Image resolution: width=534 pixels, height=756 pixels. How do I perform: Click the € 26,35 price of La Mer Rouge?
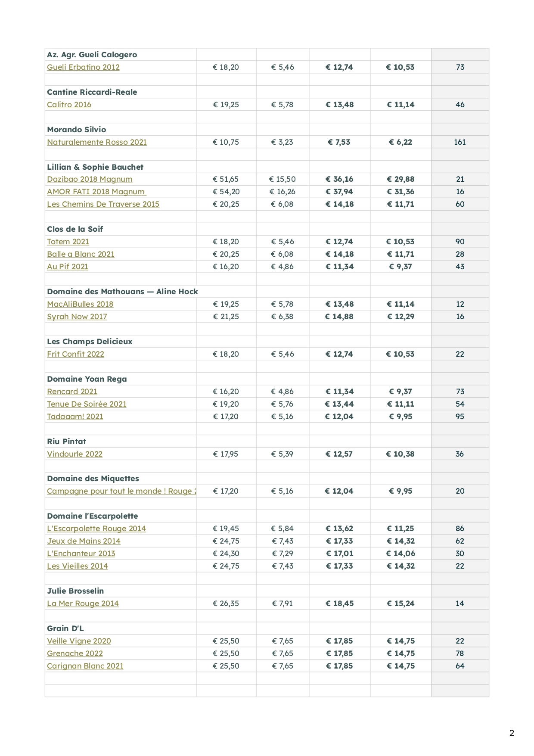(226, 604)
